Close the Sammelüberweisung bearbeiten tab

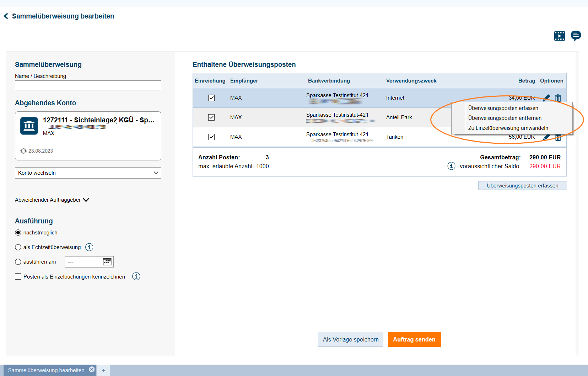(x=92, y=370)
